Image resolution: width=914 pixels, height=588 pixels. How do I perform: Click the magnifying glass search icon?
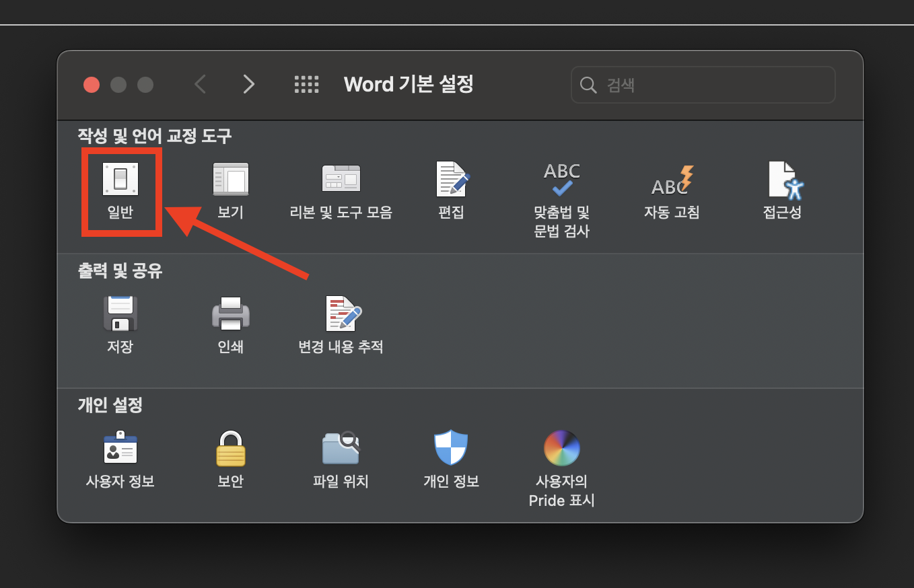tap(588, 85)
